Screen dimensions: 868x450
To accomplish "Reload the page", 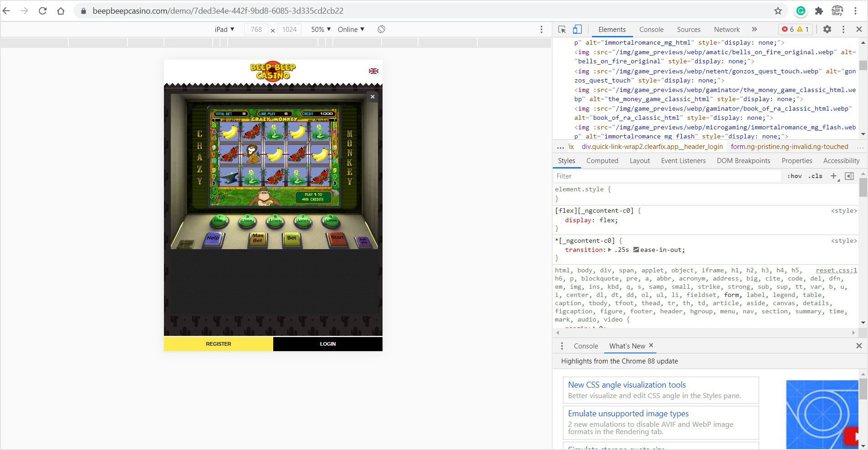I will tap(42, 10).
